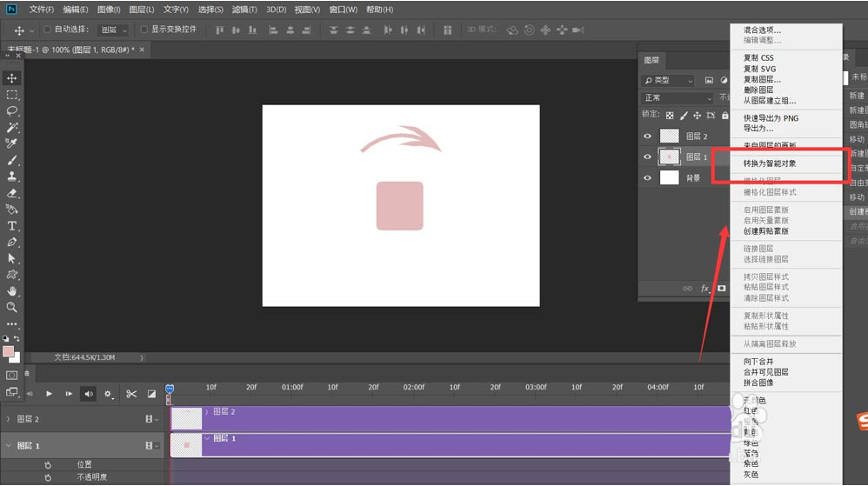
Task: Enable the 自动选择 checkbox
Action: (x=48, y=30)
